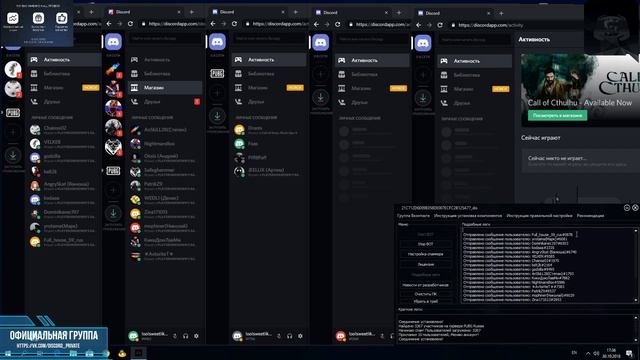Mute microphone in the window listing Nae
This screenshot has width=640, height=360.
279,336
